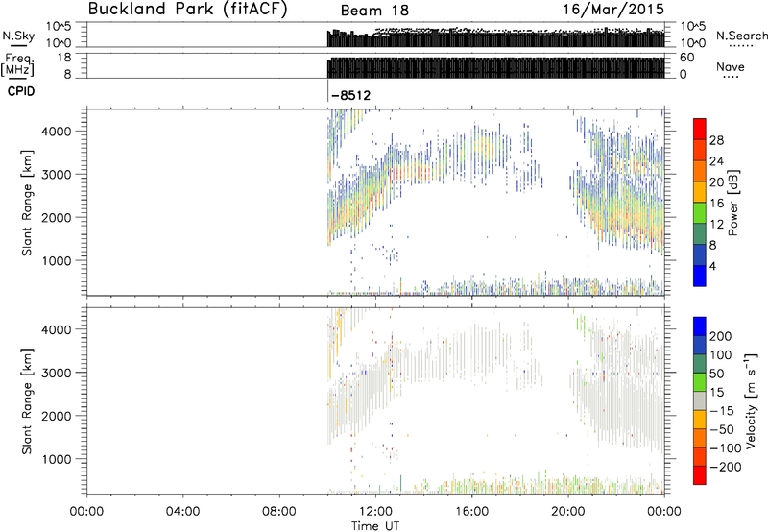Click the 20:00 time tick label

pos(567,512)
